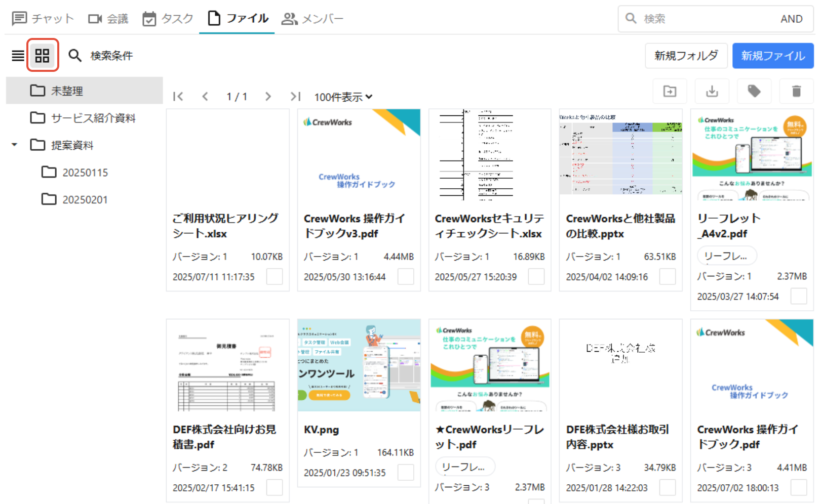Click date 2025/07/11 11:17:35
Viewport: 820px width, 504px height.
(214, 277)
